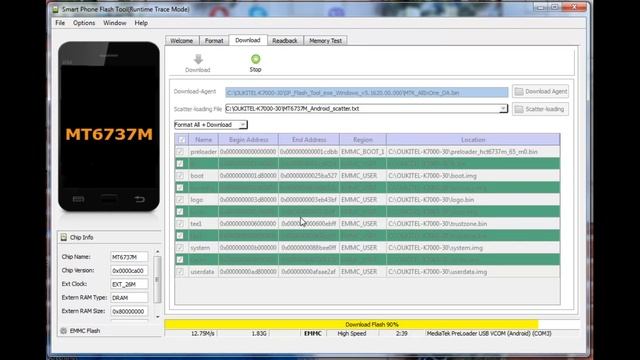Image resolution: width=640 pixels, height=360 pixels.
Task: Click the EMMC Flash label
Action: click(x=85, y=331)
